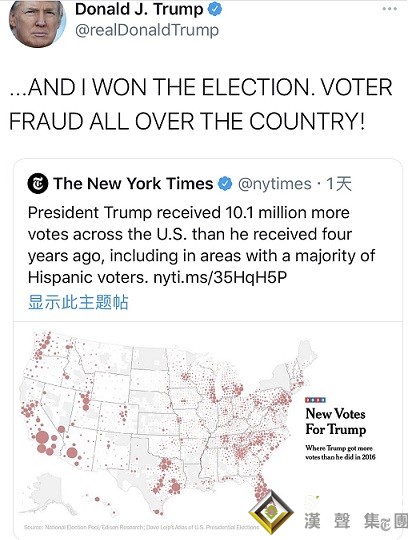Click the 漢聲集團 watermark text
Viewport: 413px width, 540px height.
(357, 521)
